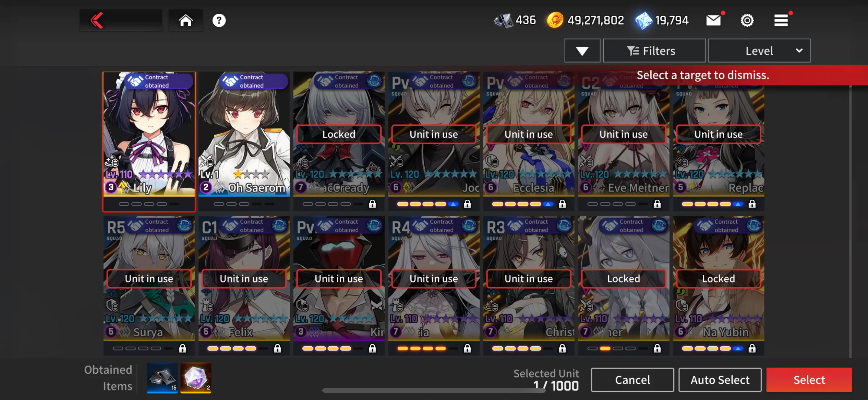Open the gear settings icon
Image resolution: width=868 pixels, height=400 pixels.
tap(747, 20)
